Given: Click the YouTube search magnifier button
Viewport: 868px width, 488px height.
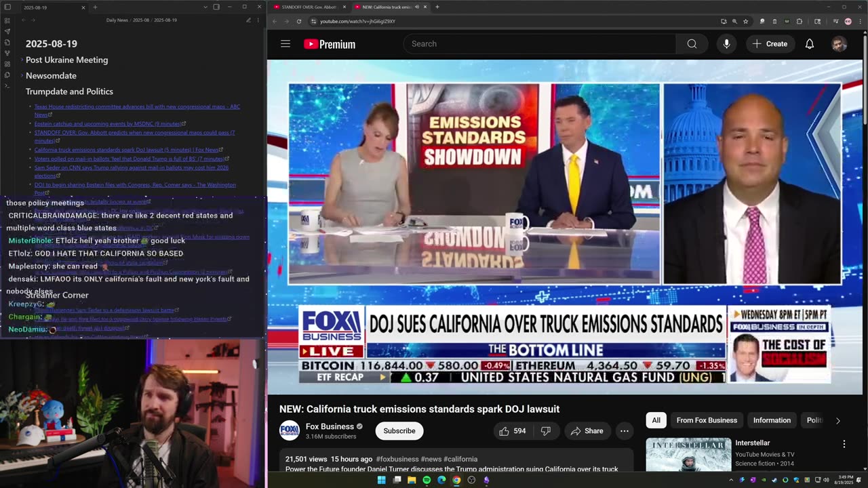Looking at the screenshot, I should coord(692,44).
